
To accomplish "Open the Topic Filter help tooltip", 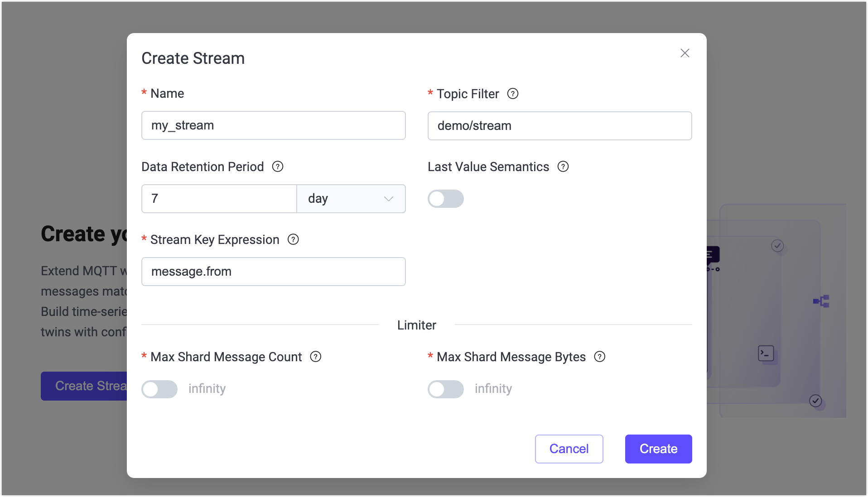I will (x=512, y=94).
